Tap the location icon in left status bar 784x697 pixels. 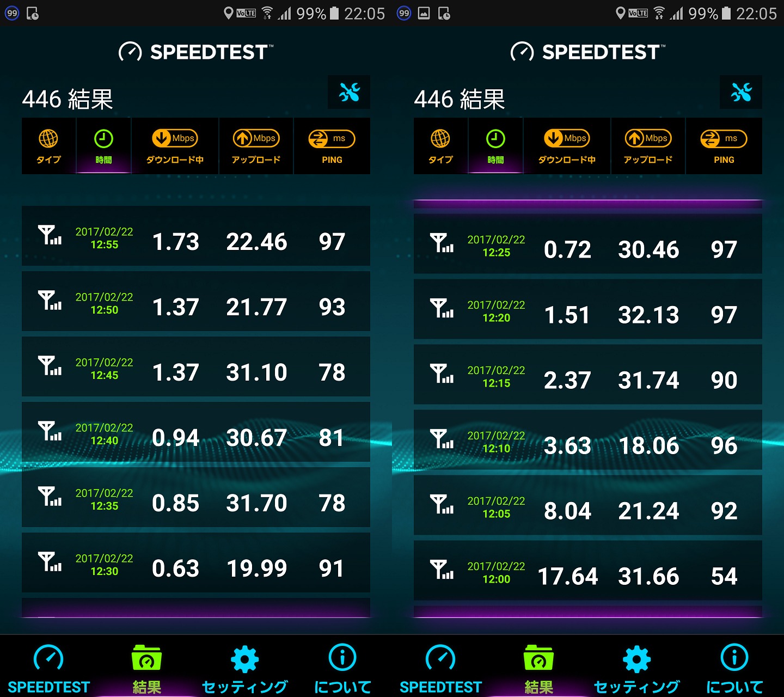click(x=229, y=13)
